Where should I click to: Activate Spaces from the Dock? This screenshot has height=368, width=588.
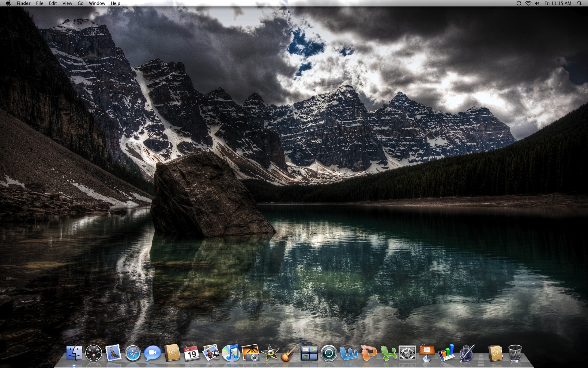coord(309,353)
